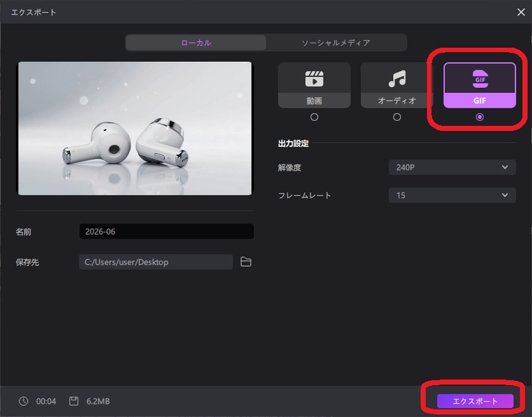
Task: Click the 名前 label
Action: (x=23, y=231)
